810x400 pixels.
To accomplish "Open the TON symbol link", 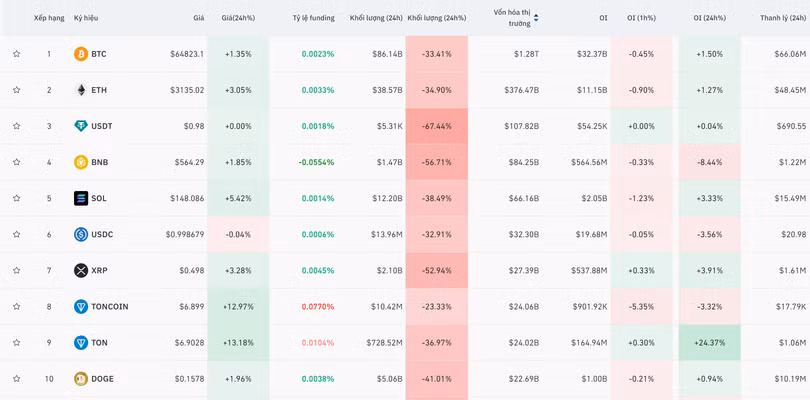I will pos(99,342).
